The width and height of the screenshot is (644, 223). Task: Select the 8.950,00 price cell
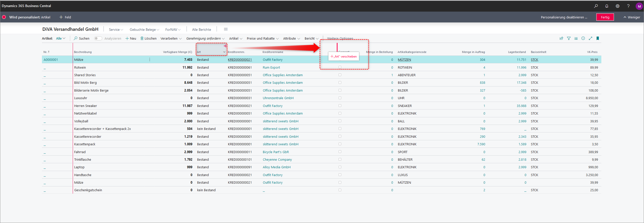tap(592, 98)
